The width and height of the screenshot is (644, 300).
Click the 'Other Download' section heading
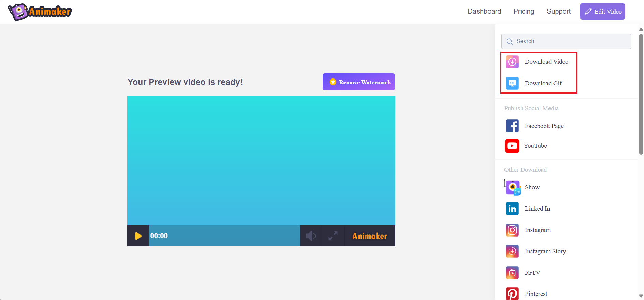click(525, 170)
